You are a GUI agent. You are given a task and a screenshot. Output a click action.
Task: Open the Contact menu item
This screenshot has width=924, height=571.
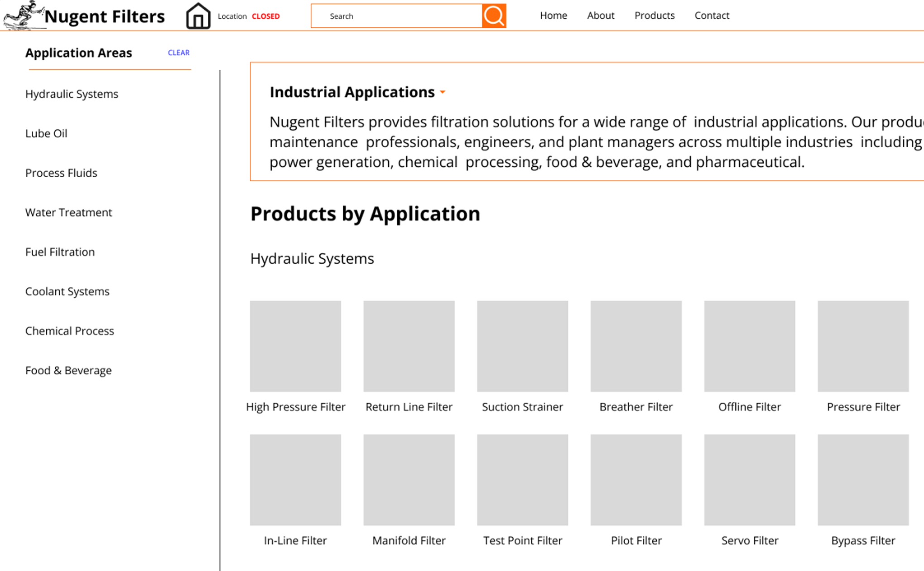pos(712,15)
